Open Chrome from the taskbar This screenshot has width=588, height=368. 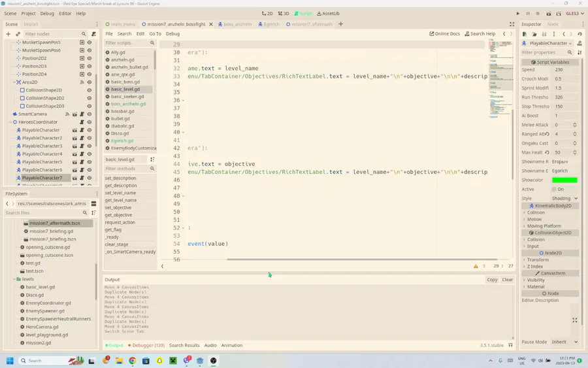[133, 361]
